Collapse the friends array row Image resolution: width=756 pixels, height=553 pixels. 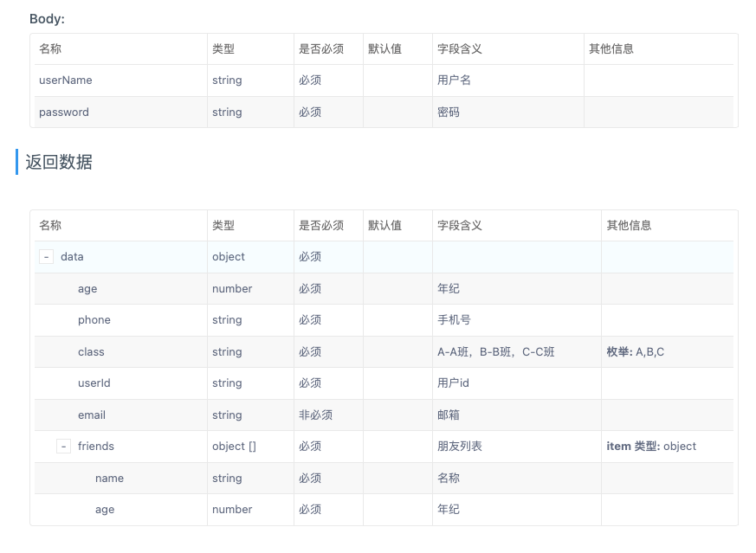pyautogui.click(x=64, y=447)
